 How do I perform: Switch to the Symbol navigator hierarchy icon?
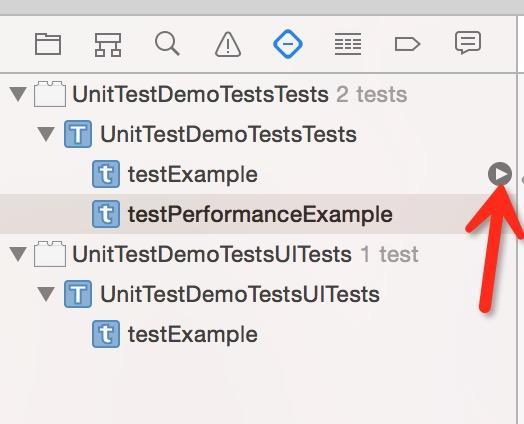tap(108, 44)
